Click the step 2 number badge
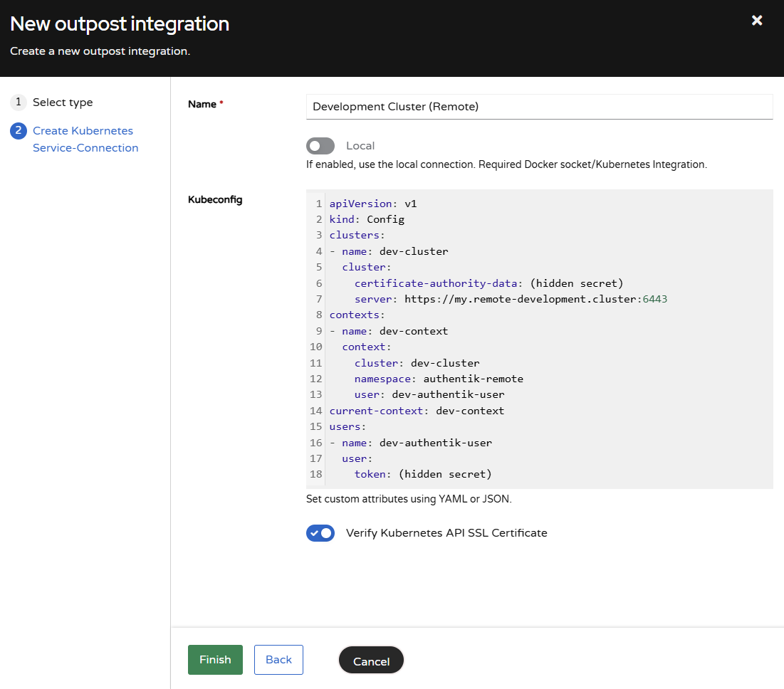 (19, 131)
